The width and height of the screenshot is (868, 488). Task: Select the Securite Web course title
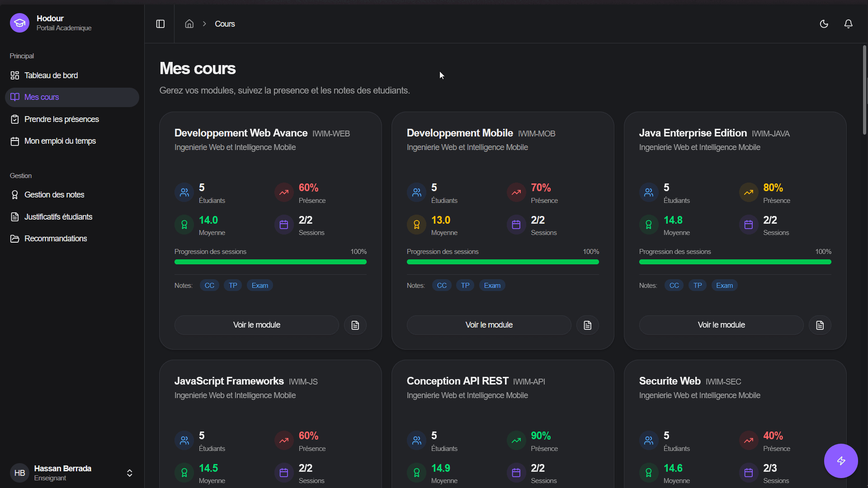(x=670, y=381)
